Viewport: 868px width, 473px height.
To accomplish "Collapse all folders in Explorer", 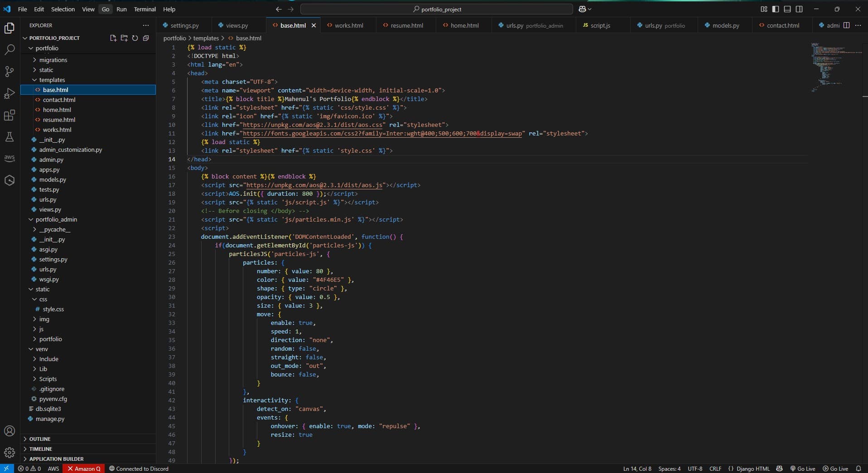I will tap(146, 38).
